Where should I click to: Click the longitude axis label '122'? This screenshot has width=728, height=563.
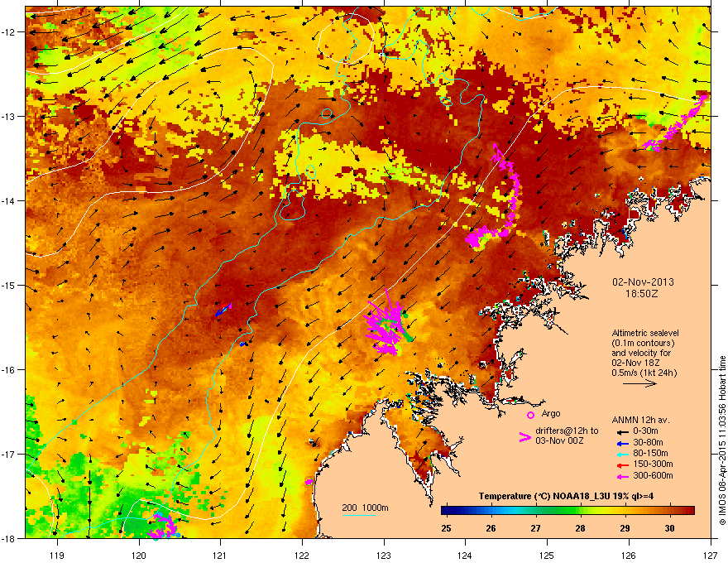[302, 555]
